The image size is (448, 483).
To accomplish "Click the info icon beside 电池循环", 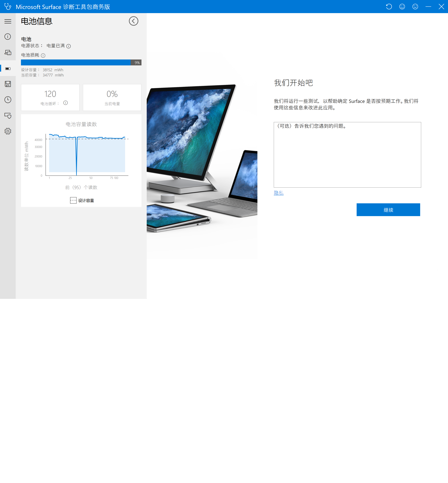I will tap(65, 103).
